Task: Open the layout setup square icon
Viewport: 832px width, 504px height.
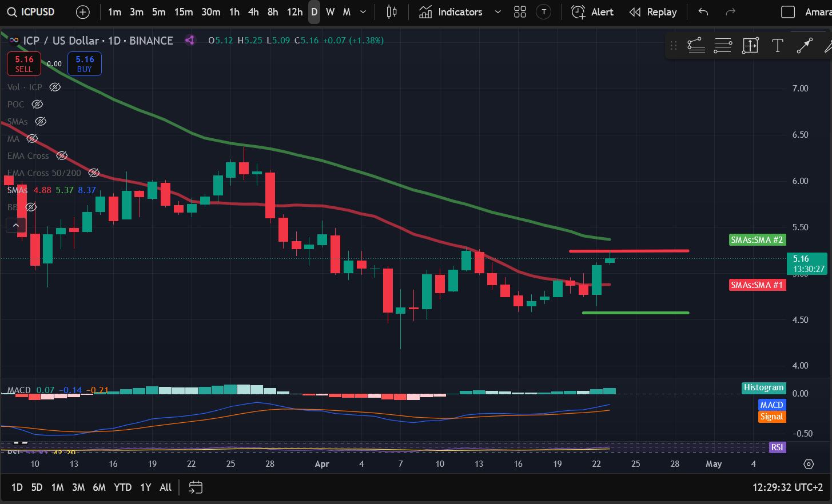Action: click(x=788, y=12)
